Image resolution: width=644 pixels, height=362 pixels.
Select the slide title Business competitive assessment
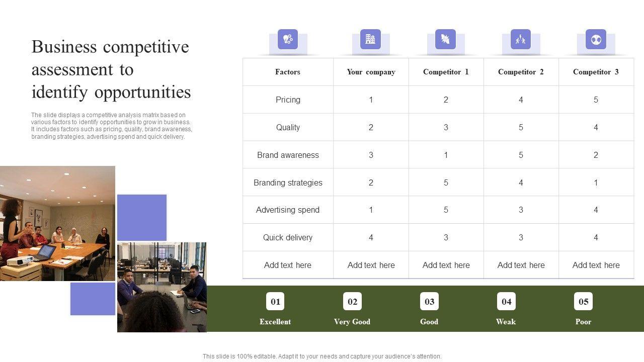point(111,69)
